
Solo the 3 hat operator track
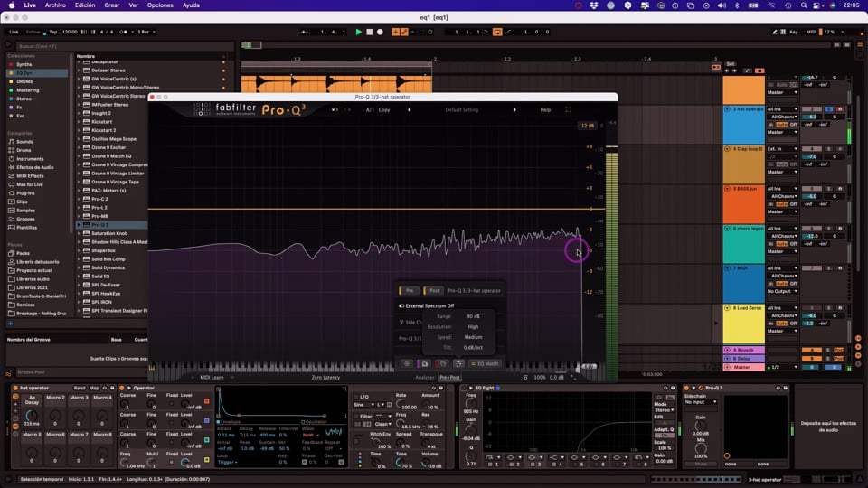829,109
